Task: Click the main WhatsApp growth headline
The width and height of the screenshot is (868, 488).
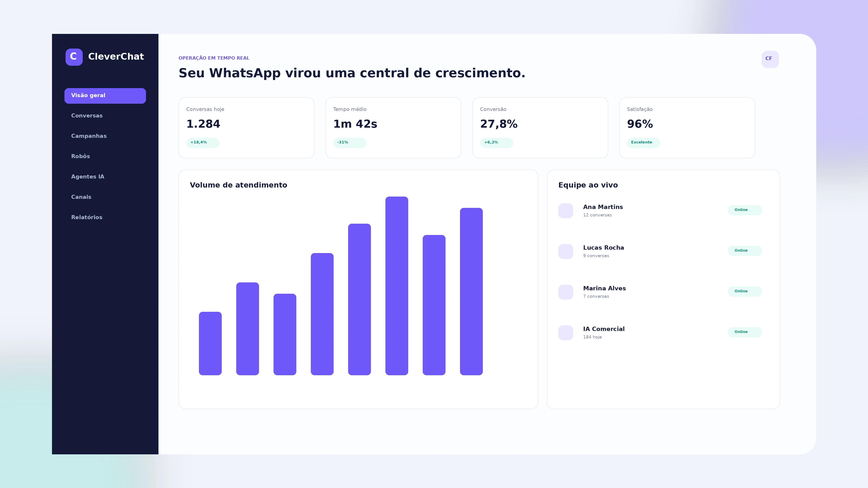Action: click(x=352, y=73)
